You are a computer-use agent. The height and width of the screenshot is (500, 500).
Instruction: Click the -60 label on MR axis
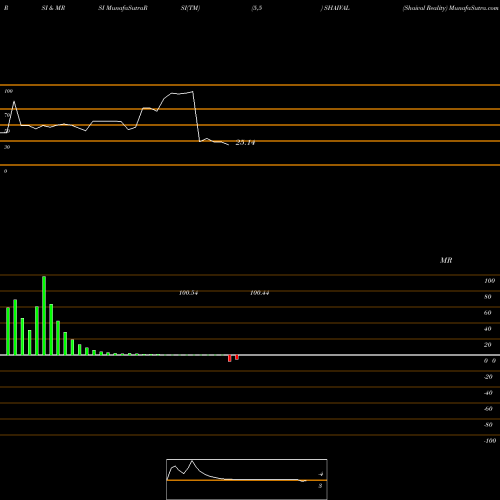coord(488,409)
